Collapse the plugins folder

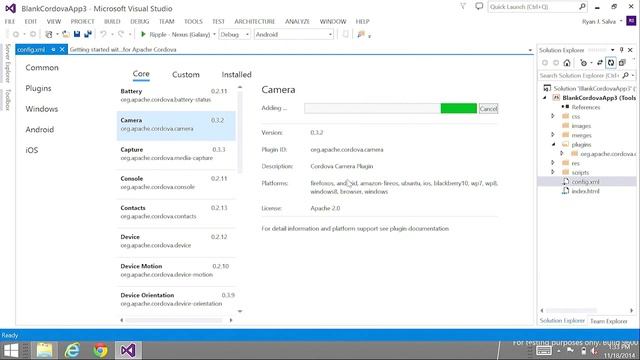(x=553, y=144)
